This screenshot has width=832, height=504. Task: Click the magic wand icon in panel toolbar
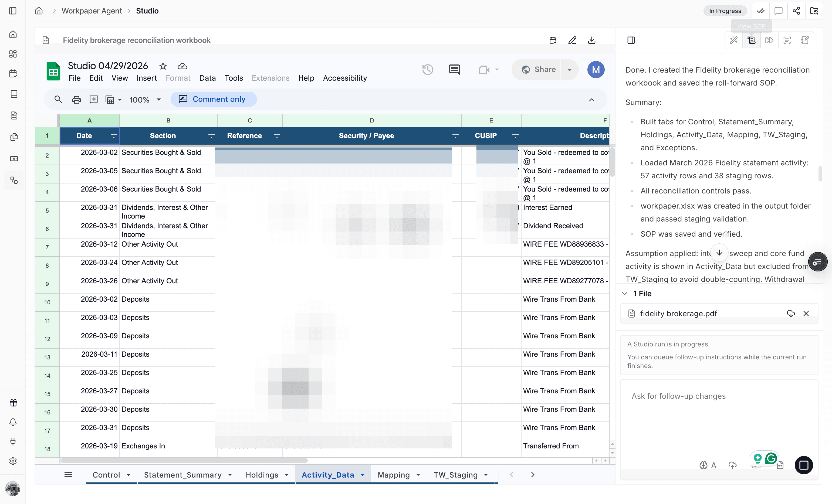[734, 40]
